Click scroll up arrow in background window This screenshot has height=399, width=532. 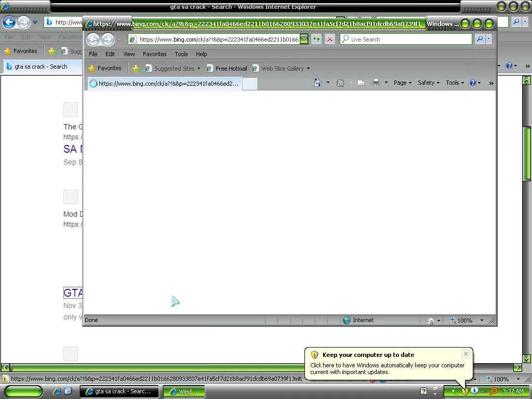[x=527, y=80]
